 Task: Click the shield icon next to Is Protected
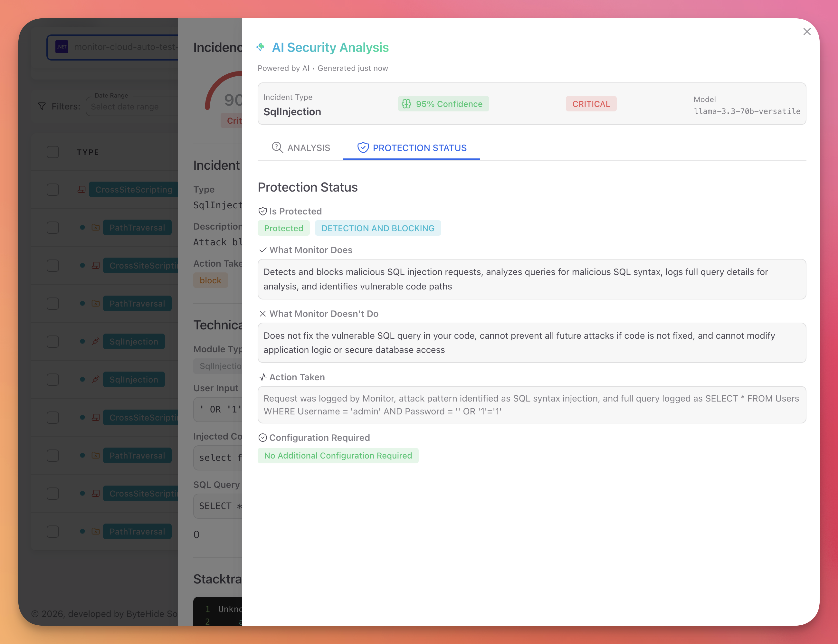click(x=262, y=211)
